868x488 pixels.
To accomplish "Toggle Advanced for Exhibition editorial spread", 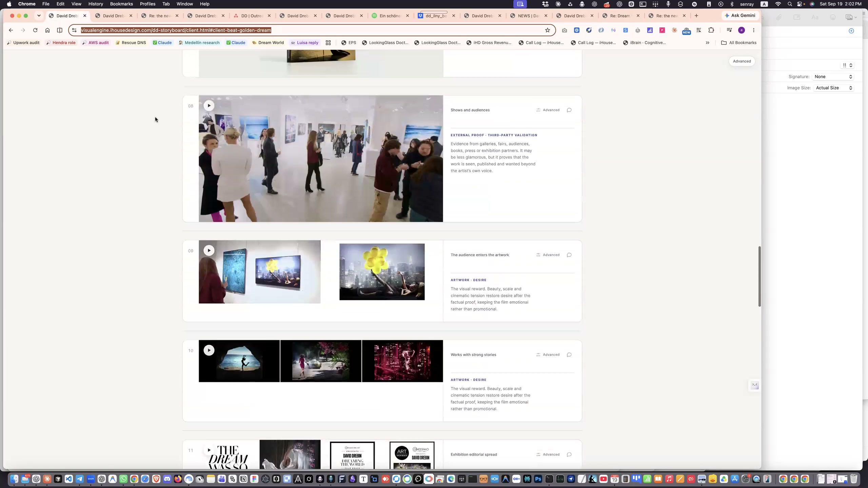I will tap(548, 454).
